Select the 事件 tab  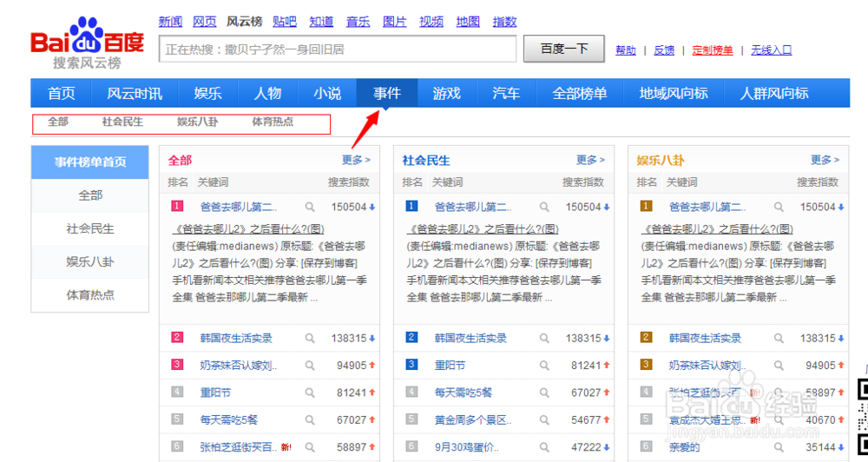point(387,93)
